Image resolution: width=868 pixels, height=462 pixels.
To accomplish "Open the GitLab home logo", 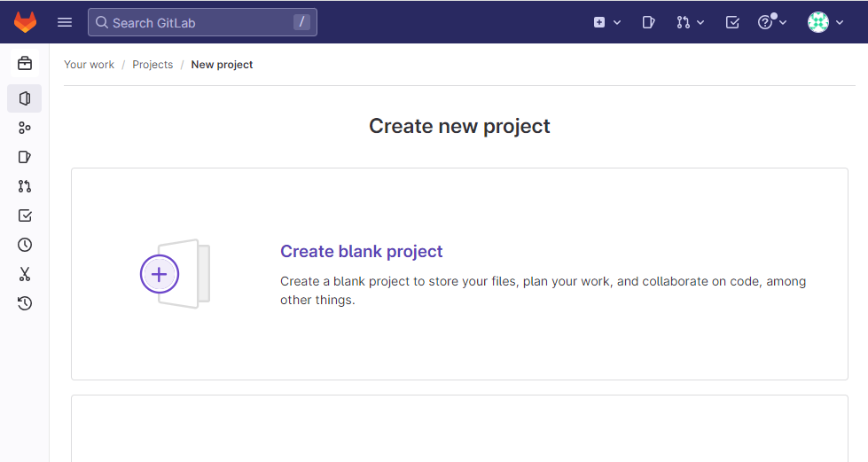I will click(25, 22).
